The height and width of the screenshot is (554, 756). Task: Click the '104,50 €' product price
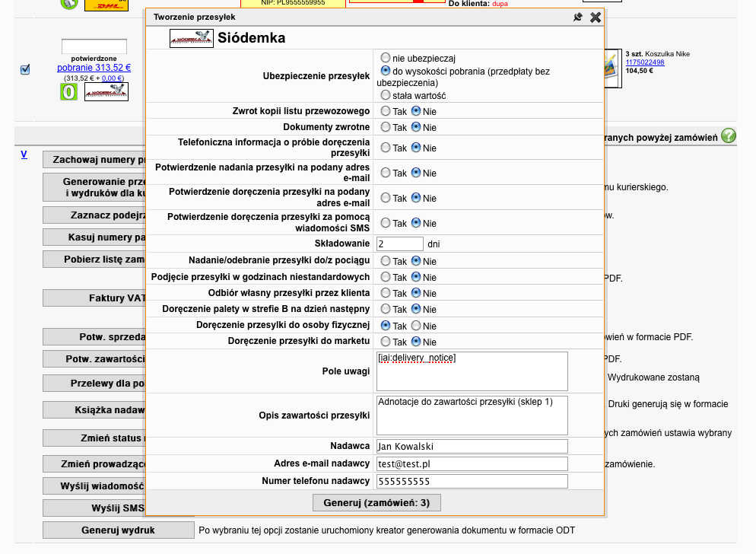coord(640,71)
